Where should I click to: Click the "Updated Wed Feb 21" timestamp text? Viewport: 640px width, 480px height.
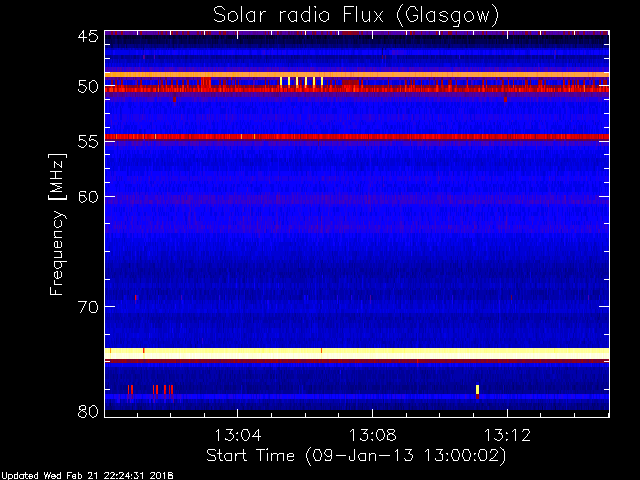(87, 476)
